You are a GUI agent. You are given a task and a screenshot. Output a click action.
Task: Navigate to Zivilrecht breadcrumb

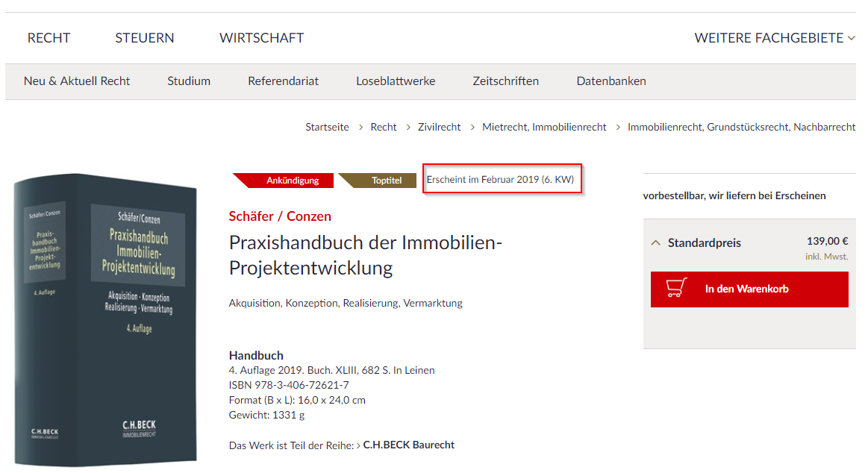click(439, 127)
